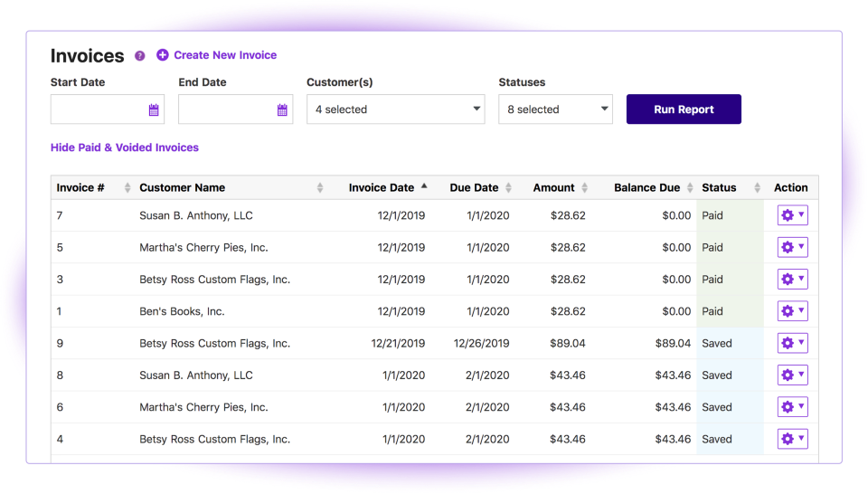Click Betsy Ross Custom Flags in invoice 9 row
Image resolution: width=868 pixels, height=494 pixels.
215,344
